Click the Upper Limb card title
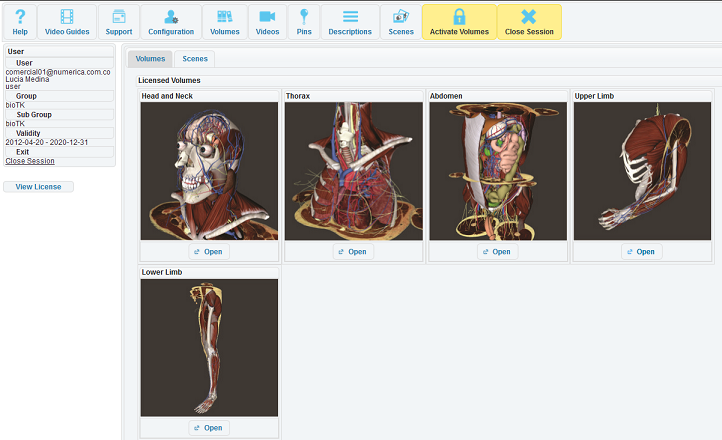The image size is (722, 440). click(594, 96)
